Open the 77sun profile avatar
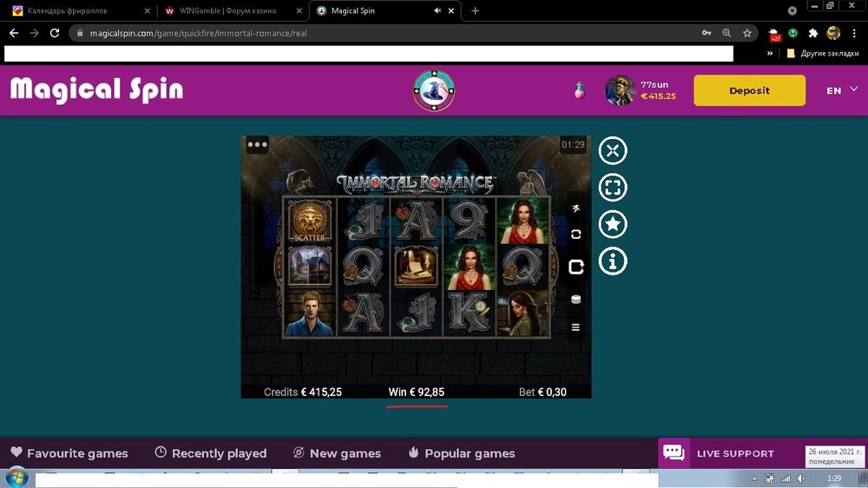Screen dimensions: 868x488 (620, 90)
